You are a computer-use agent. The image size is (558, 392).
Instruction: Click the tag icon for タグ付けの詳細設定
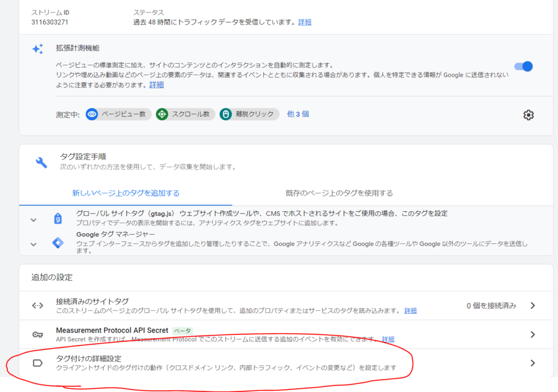pyautogui.click(x=38, y=363)
